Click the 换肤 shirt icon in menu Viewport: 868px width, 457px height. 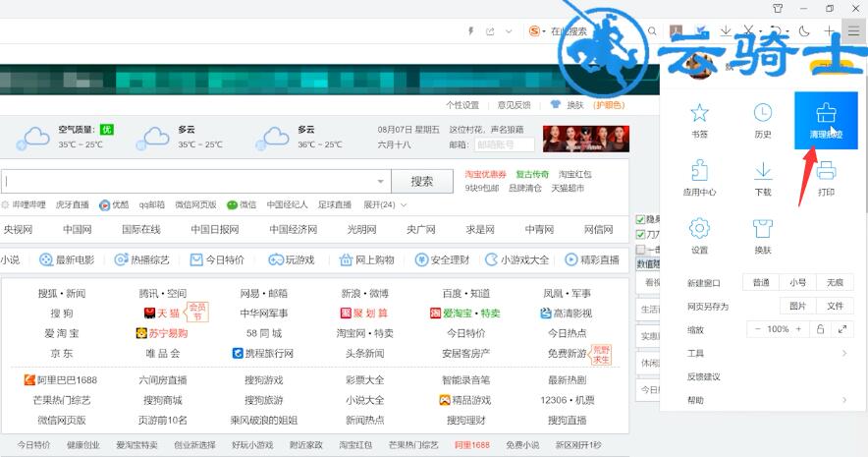[763, 228]
